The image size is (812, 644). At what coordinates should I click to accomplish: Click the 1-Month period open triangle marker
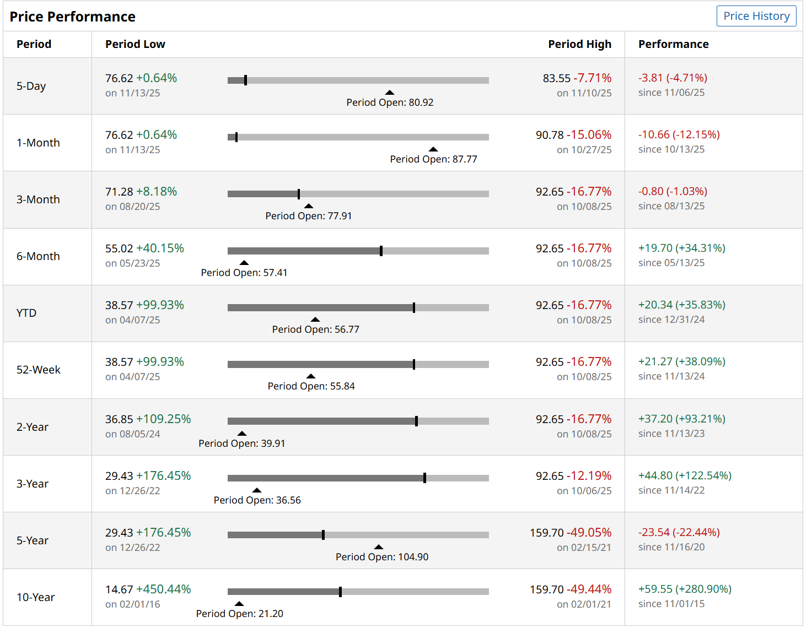pyautogui.click(x=433, y=149)
